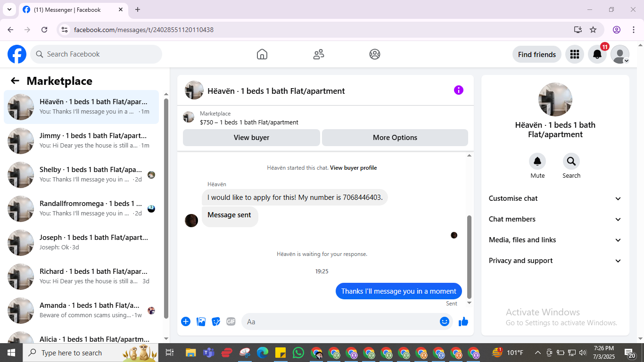Click the message with number 7068446403
644x362 pixels.
coord(295,197)
